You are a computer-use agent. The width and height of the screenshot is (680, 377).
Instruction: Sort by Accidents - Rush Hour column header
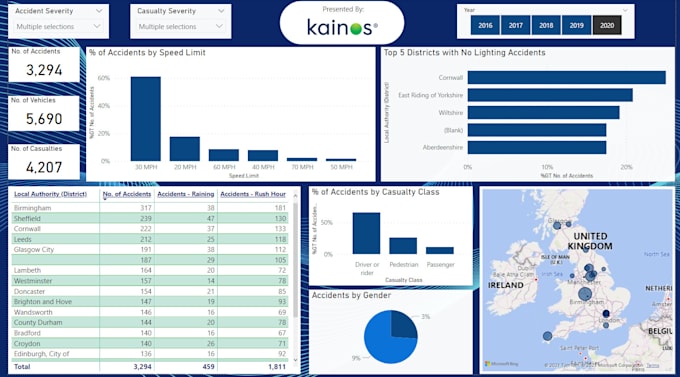253,194
